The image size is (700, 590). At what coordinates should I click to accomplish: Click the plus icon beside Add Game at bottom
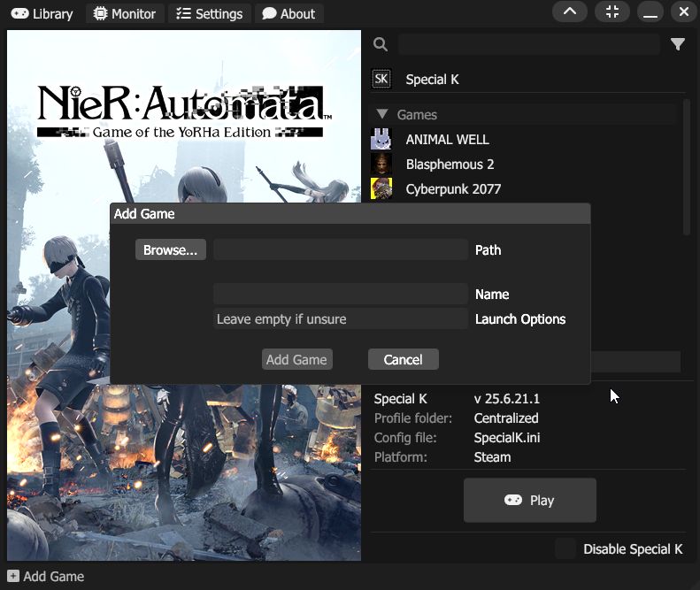click(13, 576)
